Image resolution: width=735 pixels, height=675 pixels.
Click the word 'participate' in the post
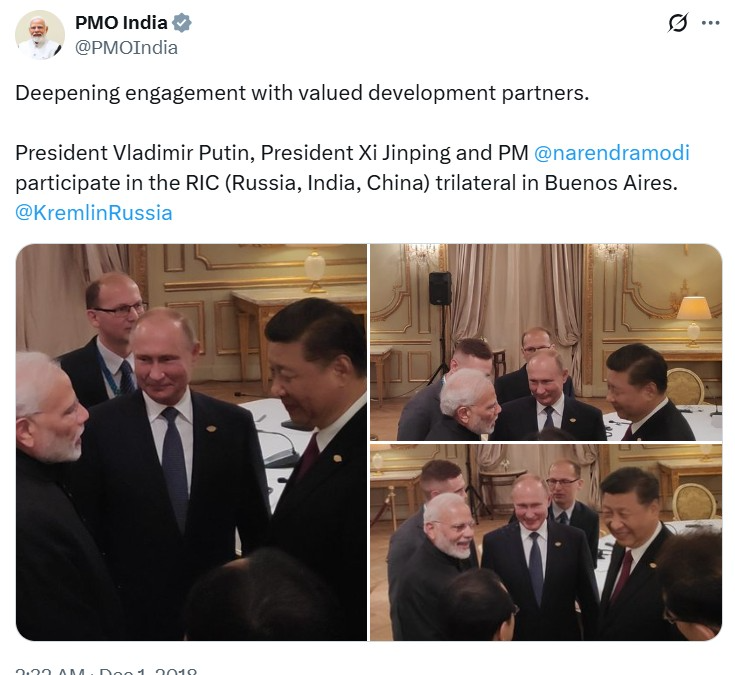tap(61, 184)
